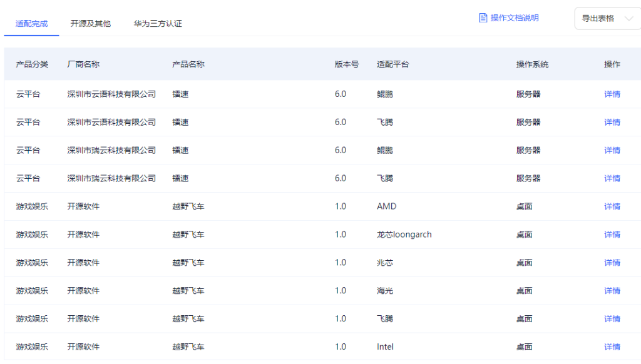Open the 操作文档说明 link
641x364 pixels.
point(514,18)
